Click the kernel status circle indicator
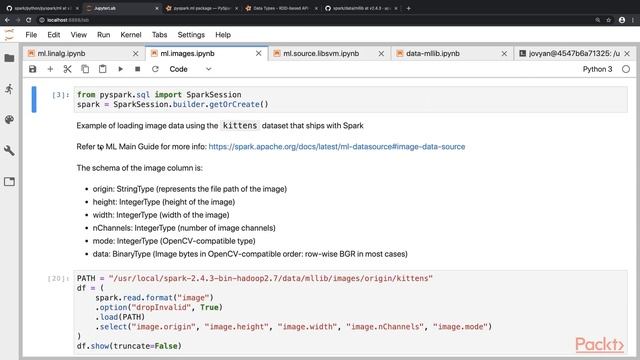640x360 pixels. click(x=626, y=69)
